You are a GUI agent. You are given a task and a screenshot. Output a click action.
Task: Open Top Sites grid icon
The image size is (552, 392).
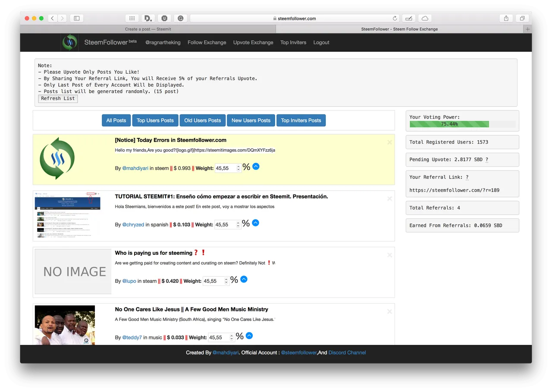132,18
